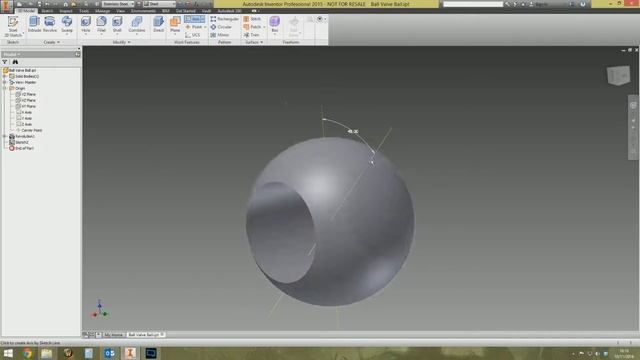The width and height of the screenshot is (640, 360).
Task: Select the Patch surface tool
Action: click(x=253, y=27)
